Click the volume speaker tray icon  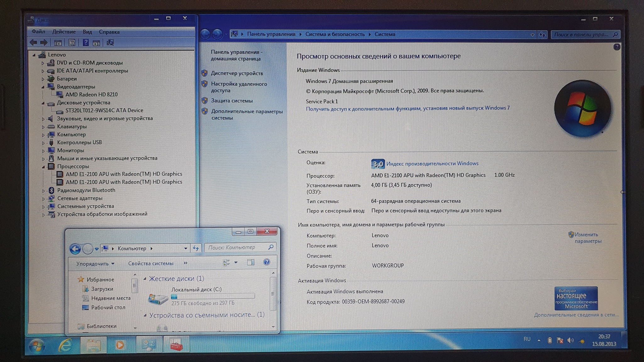click(570, 340)
